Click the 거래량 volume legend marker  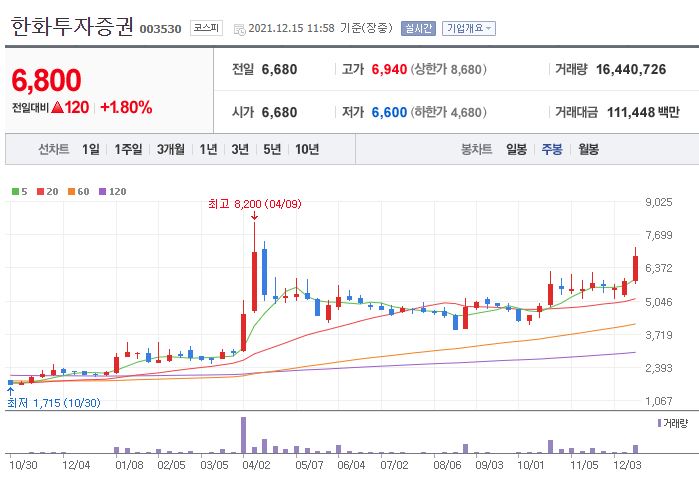click(660, 423)
